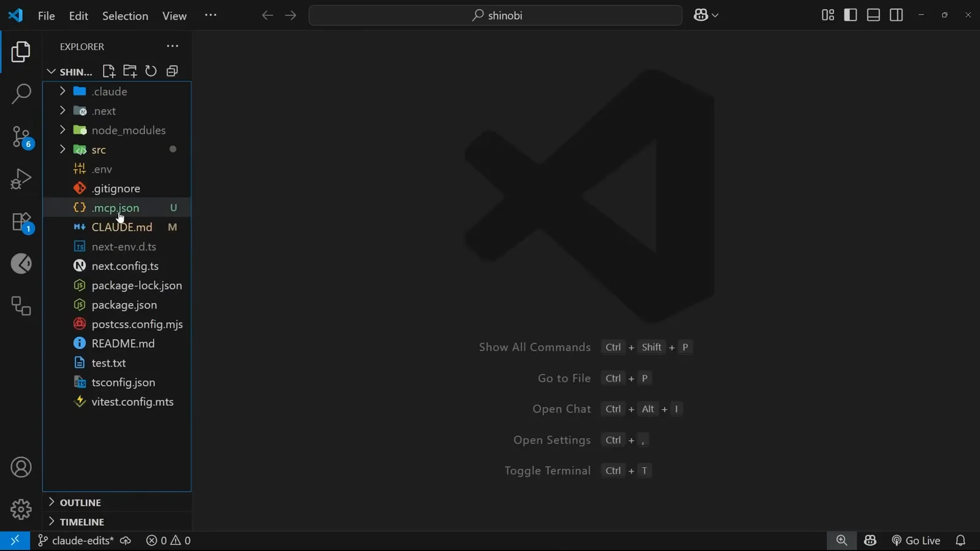This screenshot has height=551, width=980.
Task: Open remote window indicator in status bar
Action: tap(15, 541)
